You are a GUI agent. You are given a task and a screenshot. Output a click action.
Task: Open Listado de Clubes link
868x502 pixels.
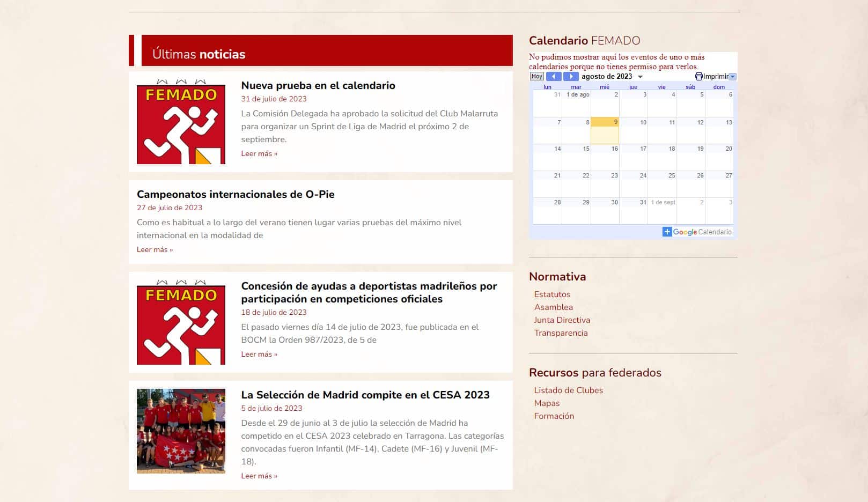(x=568, y=390)
